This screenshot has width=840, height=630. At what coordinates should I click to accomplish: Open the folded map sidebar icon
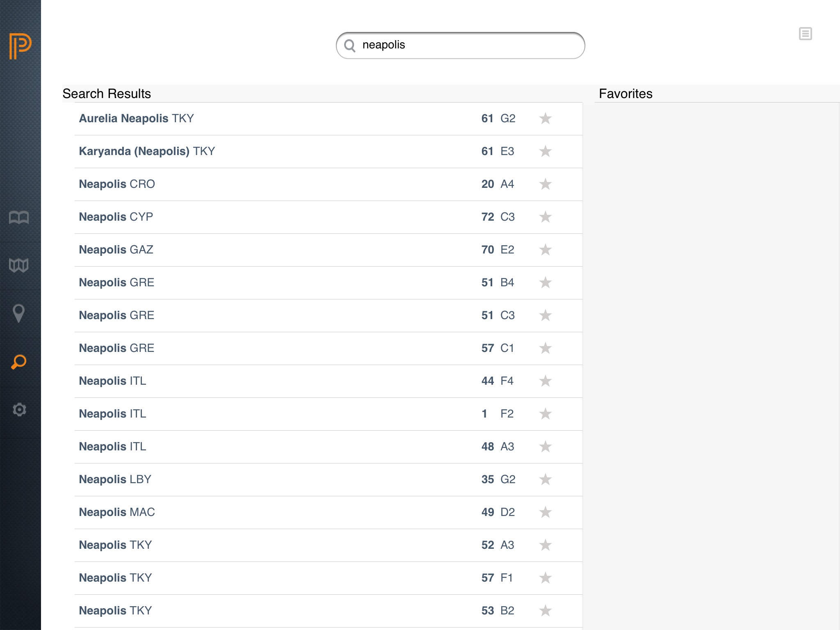[x=19, y=265]
